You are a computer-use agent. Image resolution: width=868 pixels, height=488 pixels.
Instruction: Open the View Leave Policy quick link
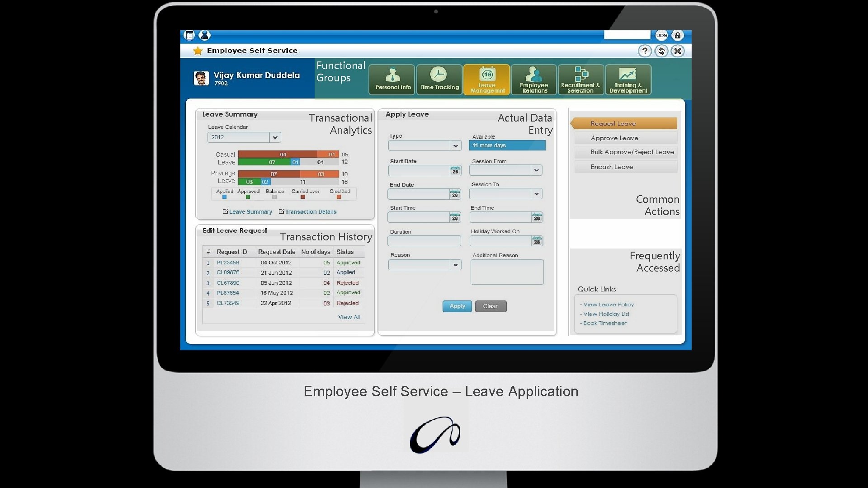pyautogui.click(x=609, y=305)
